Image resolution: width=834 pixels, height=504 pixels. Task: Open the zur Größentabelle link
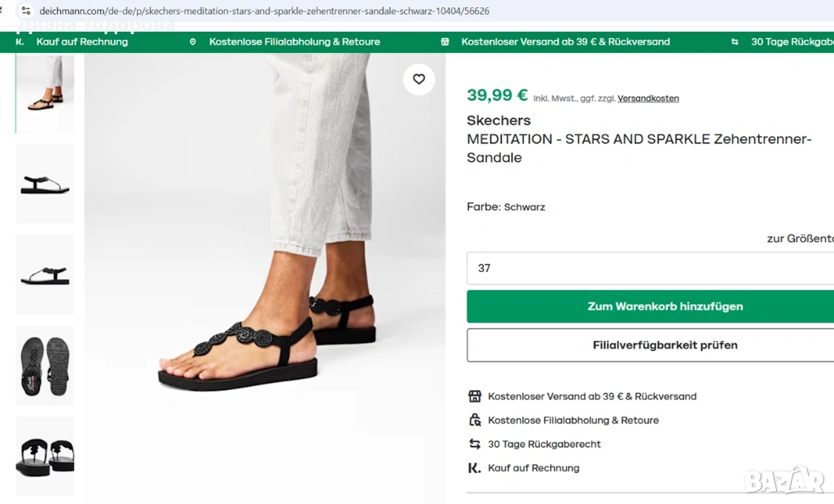pos(800,239)
